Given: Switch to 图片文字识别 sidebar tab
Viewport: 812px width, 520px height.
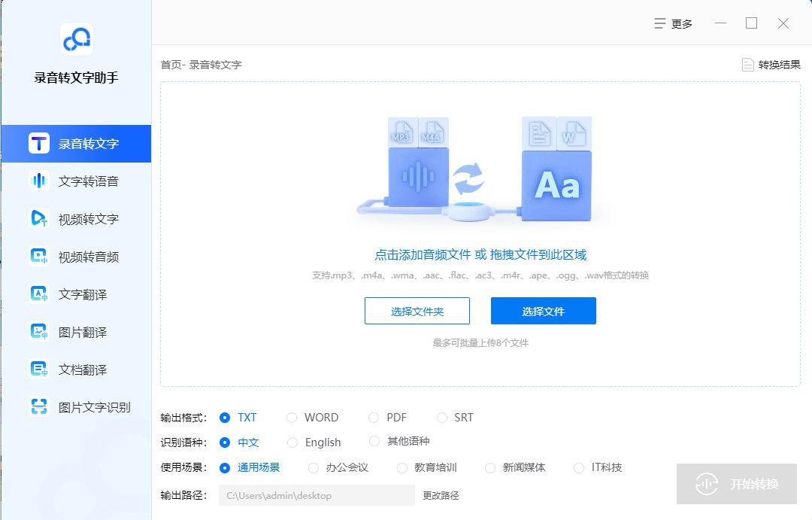Looking at the screenshot, I should (x=76, y=407).
